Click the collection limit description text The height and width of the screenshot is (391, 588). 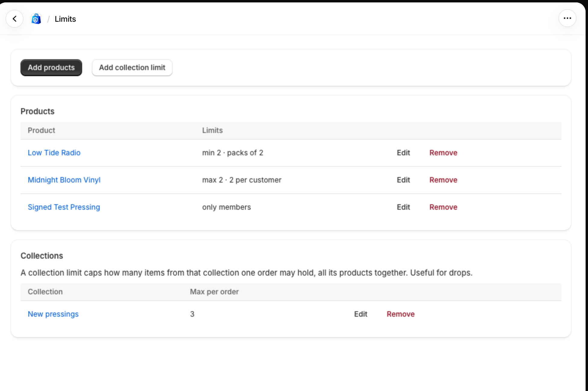pos(246,273)
